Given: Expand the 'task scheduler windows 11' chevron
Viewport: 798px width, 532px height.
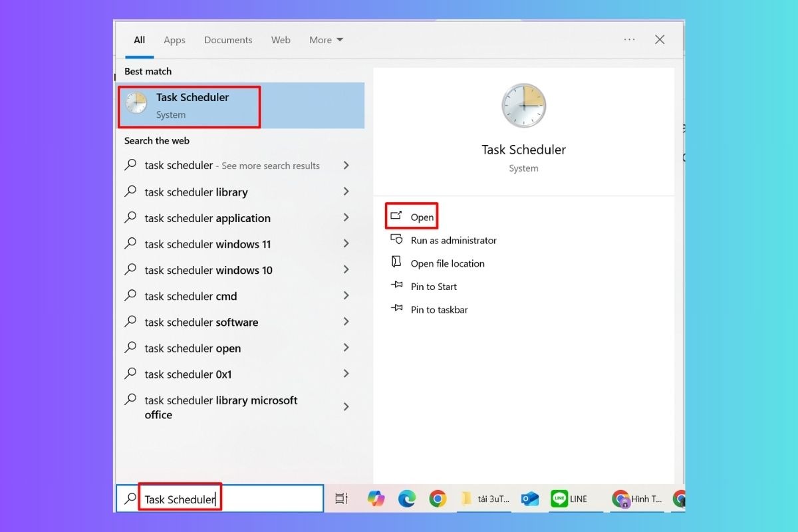Looking at the screenshot, I should (x=346, y=243).
